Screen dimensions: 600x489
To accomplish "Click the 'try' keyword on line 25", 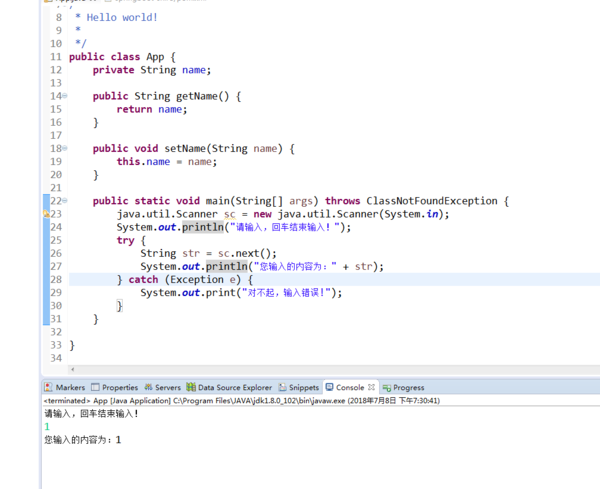I will click(126, 240).
